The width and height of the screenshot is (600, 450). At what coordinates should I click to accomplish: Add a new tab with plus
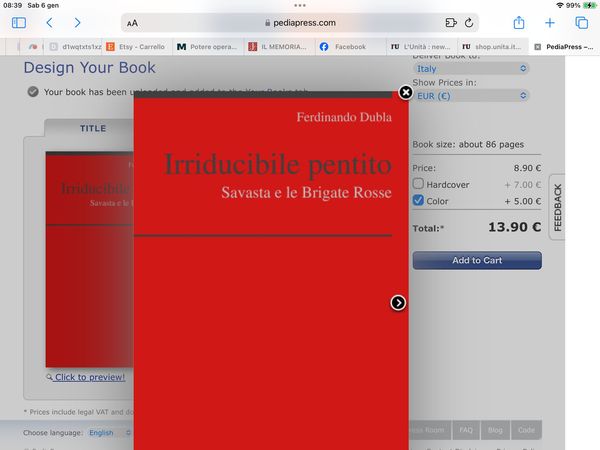coord(549,23)
